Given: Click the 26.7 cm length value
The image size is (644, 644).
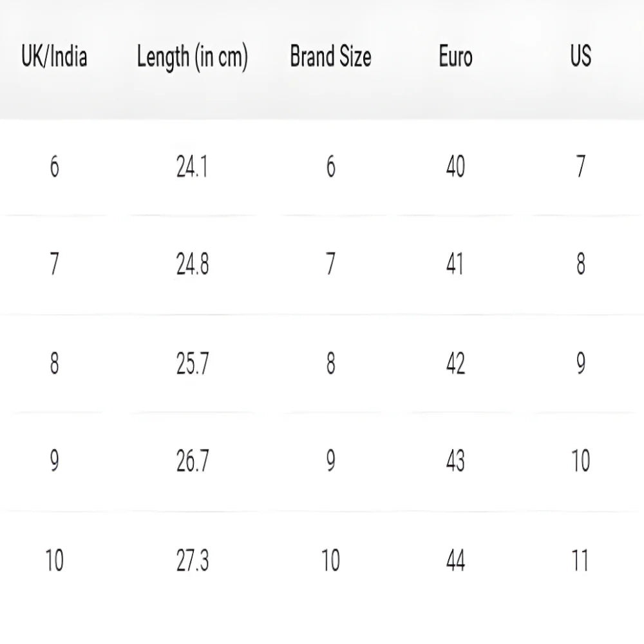Looking at the screenshot, I should tap(192, 461).
